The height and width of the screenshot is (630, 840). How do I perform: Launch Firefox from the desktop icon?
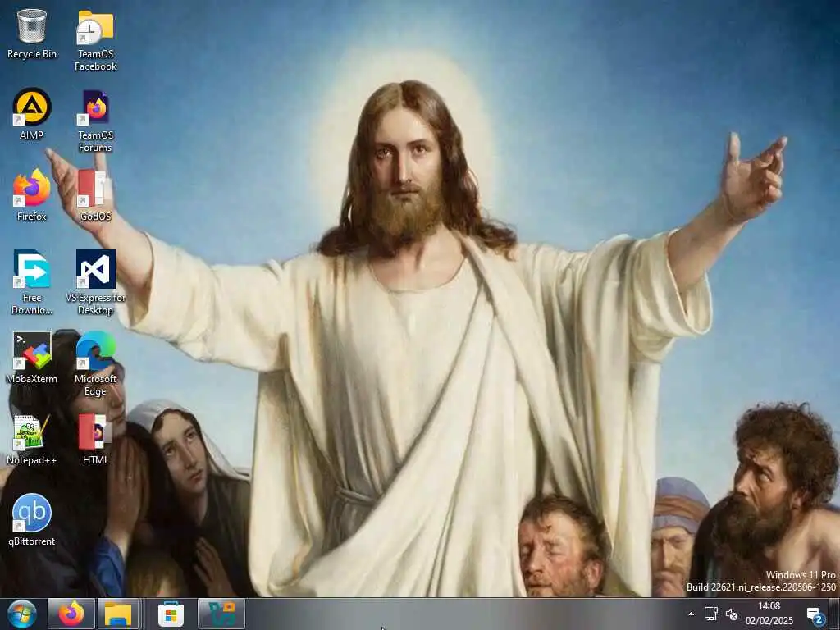click(x=32, y=195)
